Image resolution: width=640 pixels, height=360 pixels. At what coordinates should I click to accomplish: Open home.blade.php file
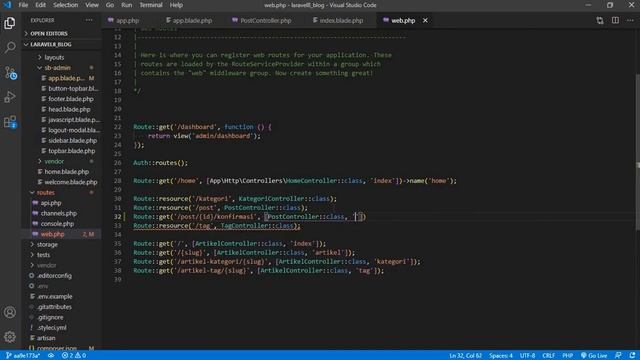[67, 172]
